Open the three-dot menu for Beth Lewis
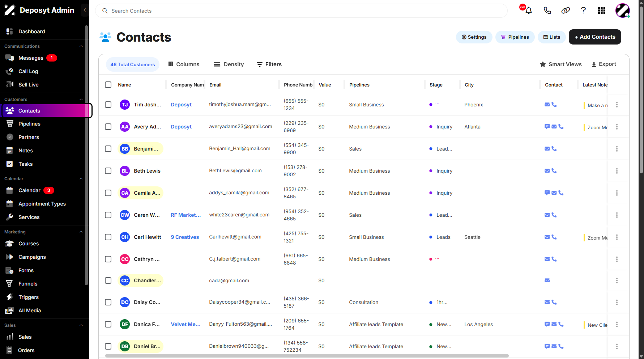This screenshot has height=359, width=644. coord(617,171)
